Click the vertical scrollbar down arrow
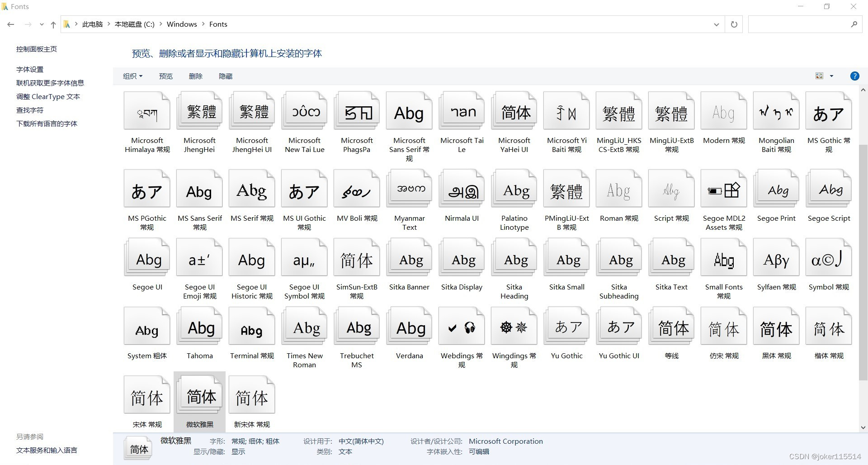The width and height of the screenshot is (868, 465). point(863,427)
